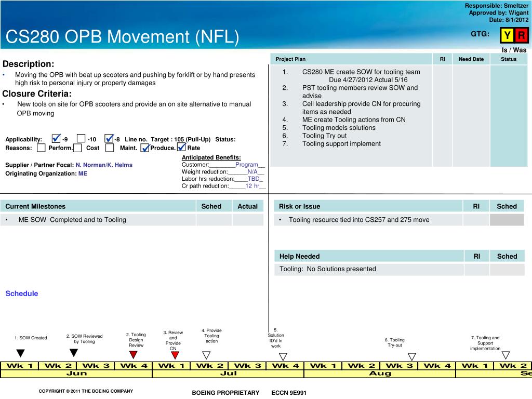Click the red R GTG status box
Screen dimensions: 532x399
pyautogui.click(x=522, y=35)
